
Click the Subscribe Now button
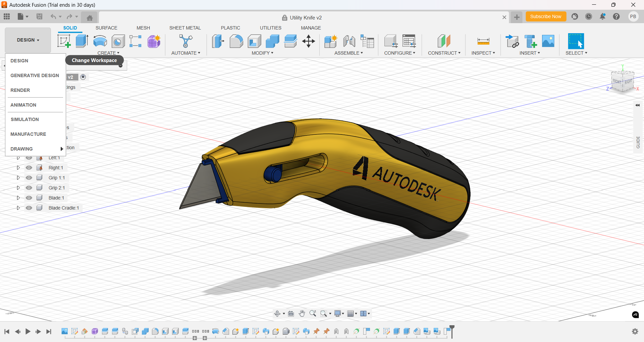click(x=546, y=16)
